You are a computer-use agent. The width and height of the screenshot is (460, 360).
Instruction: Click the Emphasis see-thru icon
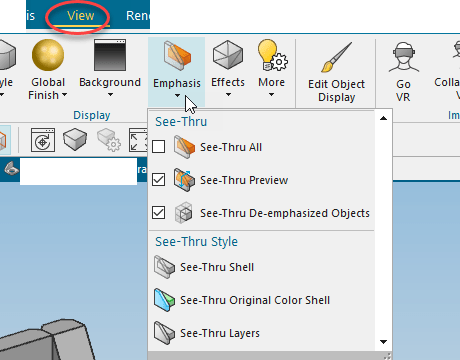point(177,56)
